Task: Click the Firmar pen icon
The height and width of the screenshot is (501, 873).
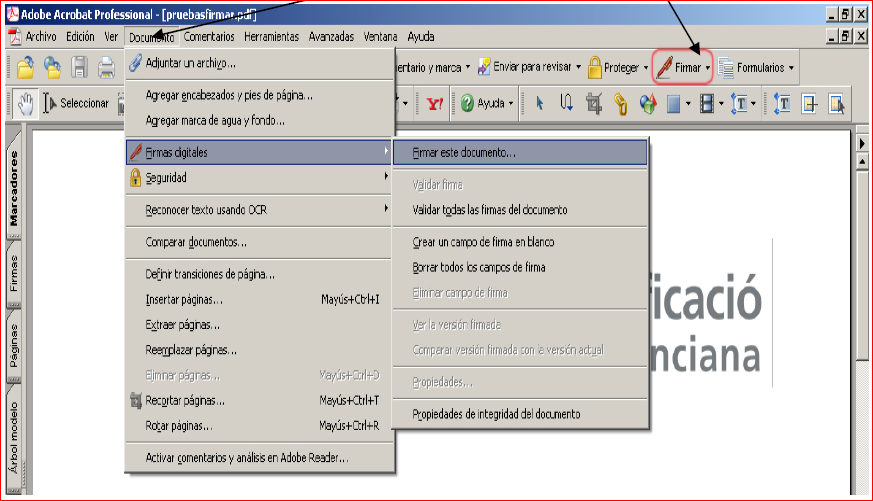Action: (664, 67)
